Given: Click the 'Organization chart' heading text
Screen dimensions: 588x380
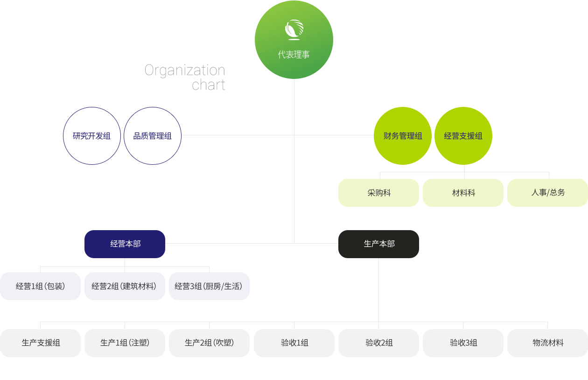Looking at the screenshot, I should (x=185, y=77).
